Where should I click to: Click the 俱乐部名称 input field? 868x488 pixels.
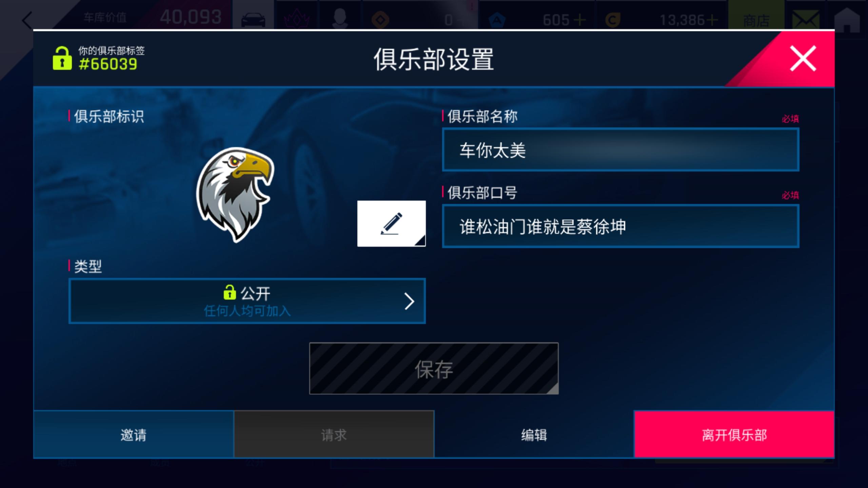coord(620,149)
